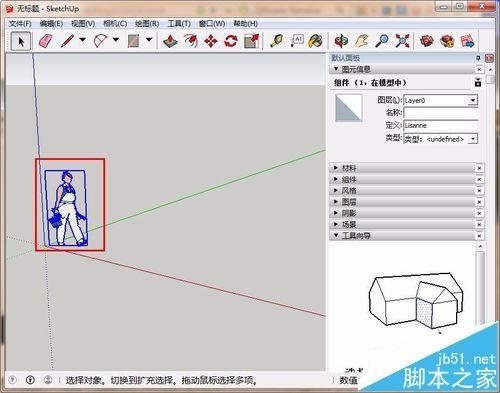
Task: Close the 阴影 panel
Action: 479,213
